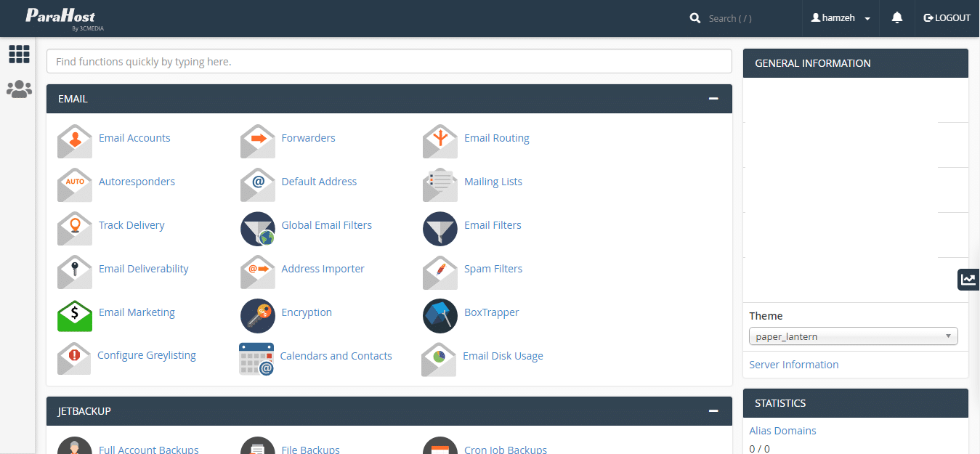Click the Find functions quickly input field
This screenshot has height=454, width=980.
pos(389,62)
